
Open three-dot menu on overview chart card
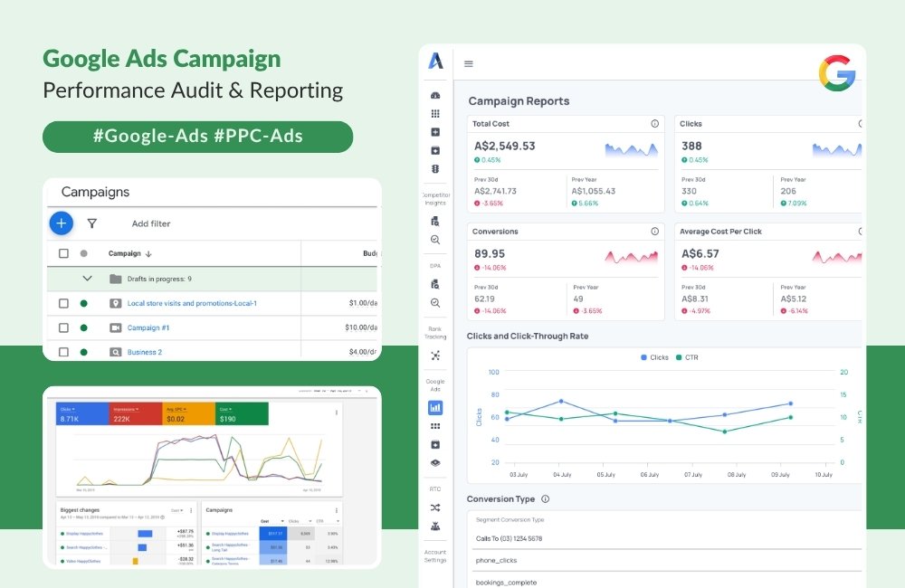point(337,413)
